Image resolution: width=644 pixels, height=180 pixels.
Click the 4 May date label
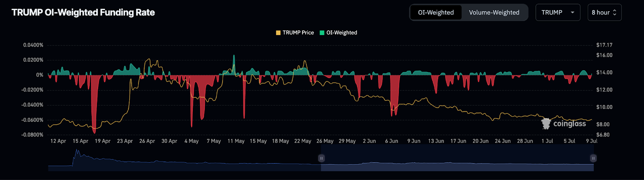tap(192, 141)
